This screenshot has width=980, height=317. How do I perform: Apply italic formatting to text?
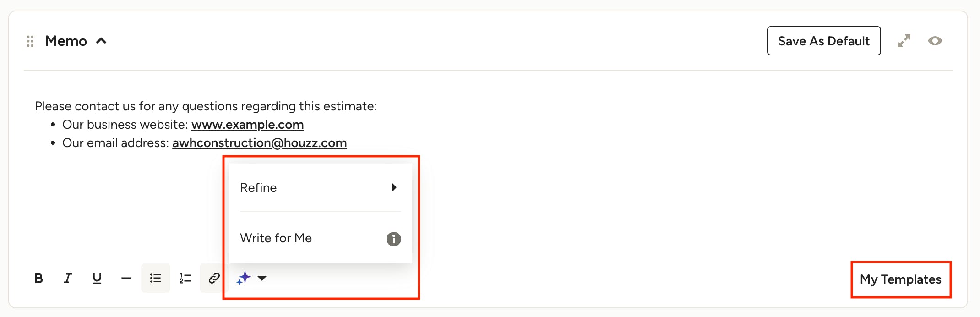[68, 278]
